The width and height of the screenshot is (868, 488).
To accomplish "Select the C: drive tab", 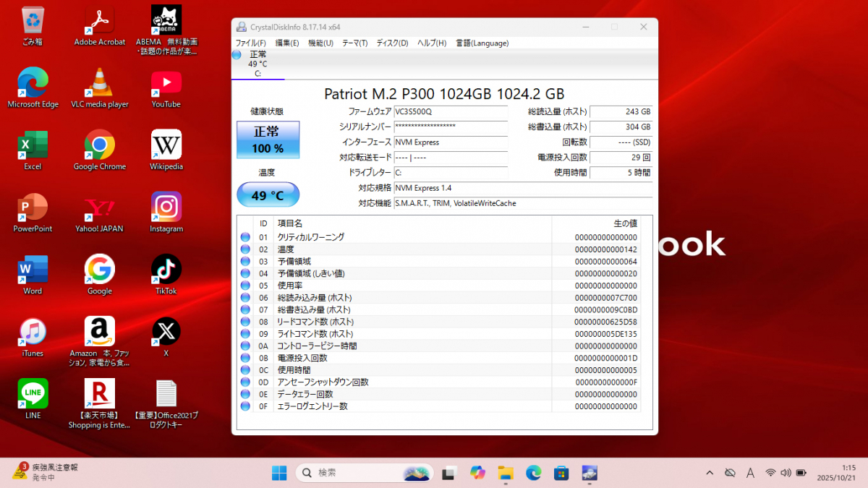I will pos(258,64).
